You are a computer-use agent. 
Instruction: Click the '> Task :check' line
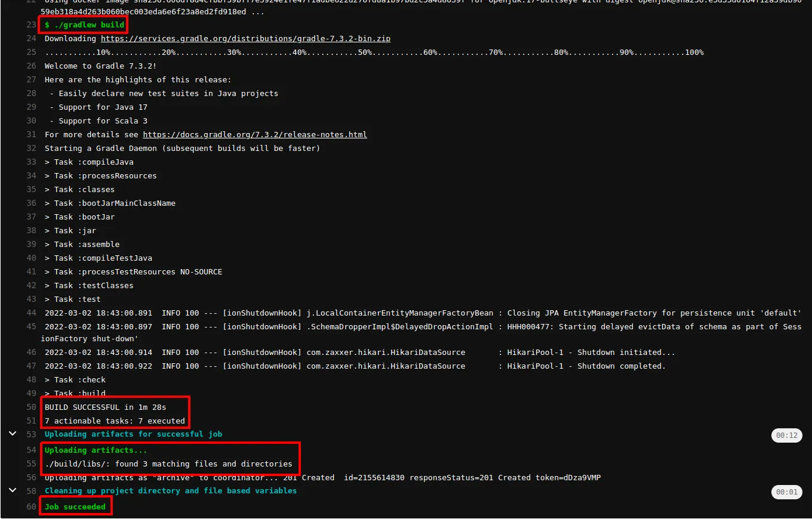[75, 380]
